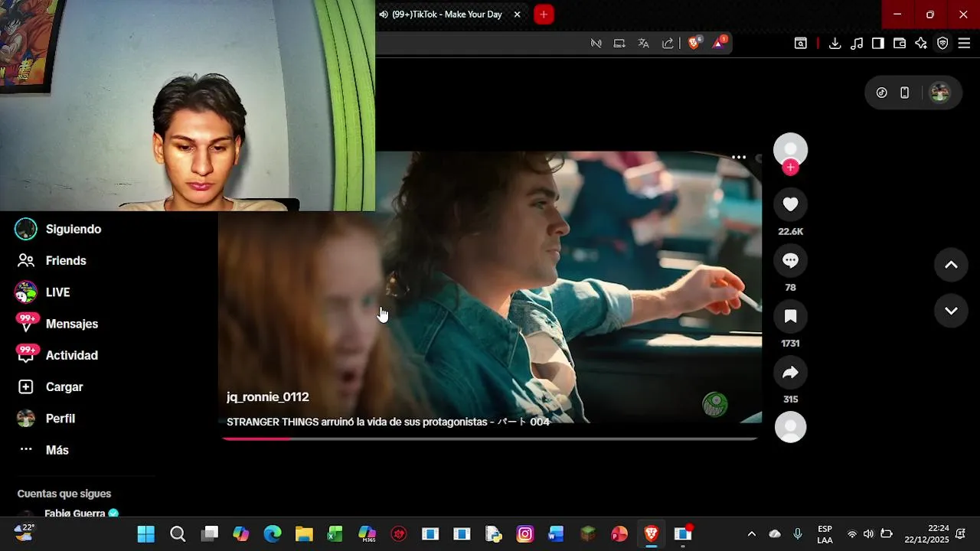This screenshot has height=551, width=980.
Task: Open the Get App phone icon
Action: [904, 93]
